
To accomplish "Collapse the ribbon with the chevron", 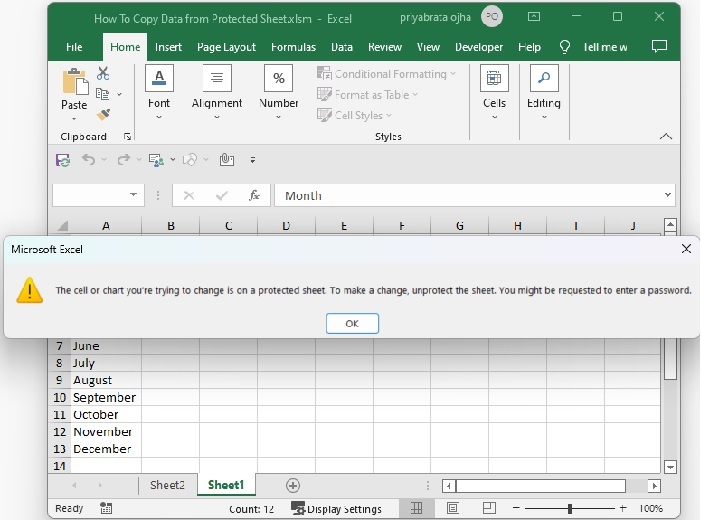I will 666,136.
